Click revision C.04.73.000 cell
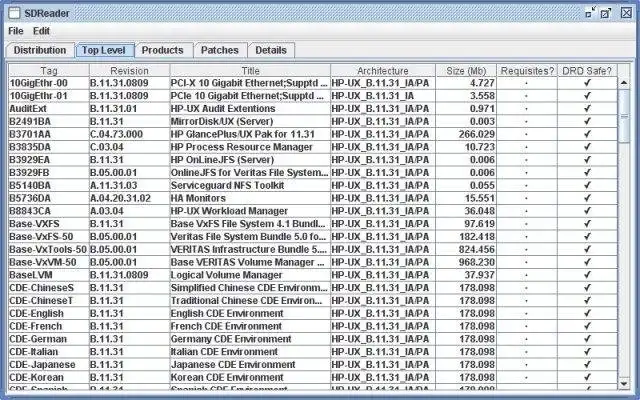 pos(129,134)
